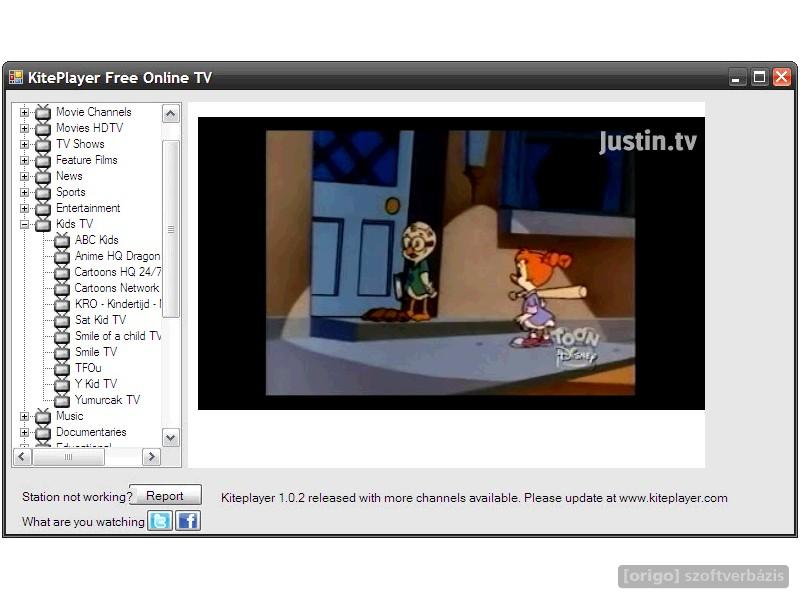
Task: Click the TV icon beside Sports
Action: [43, 192]
